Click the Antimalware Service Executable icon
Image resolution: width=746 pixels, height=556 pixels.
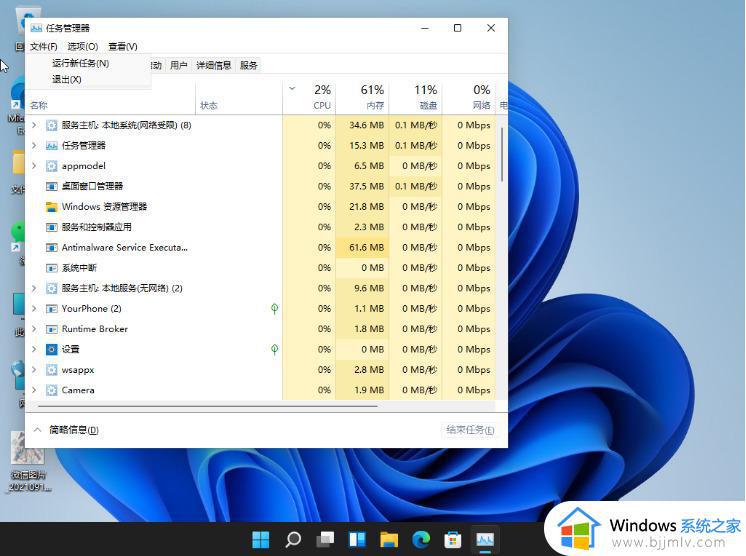point(51,248)
